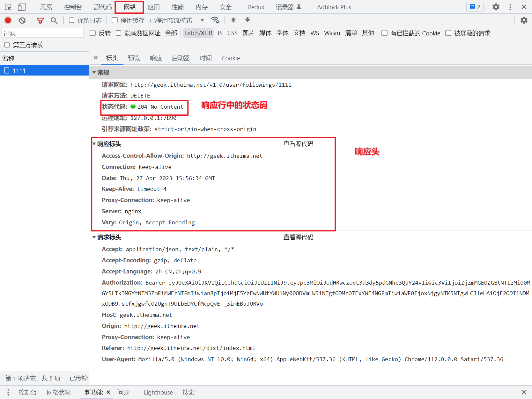Image resolution: width=532 pixels, height=399 pixels.
Task: Open the 性能 panel tab
Action: (x=178, y=7)
